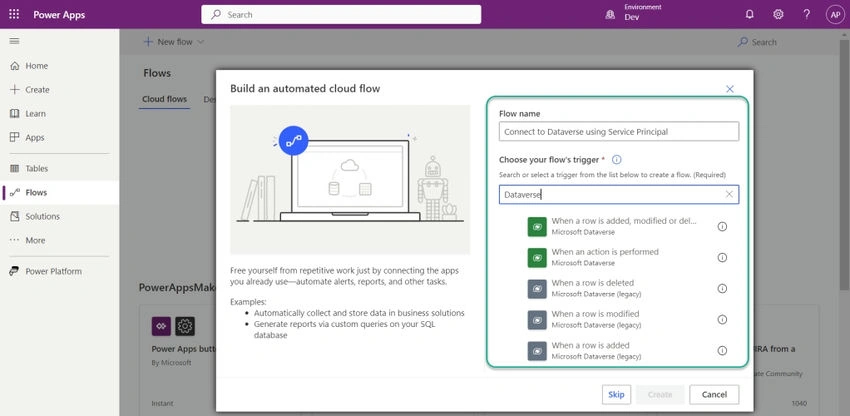Viewport: 850px width, 416px height.
Task: Click the help question mark icon
Action: tap(807, 15)
